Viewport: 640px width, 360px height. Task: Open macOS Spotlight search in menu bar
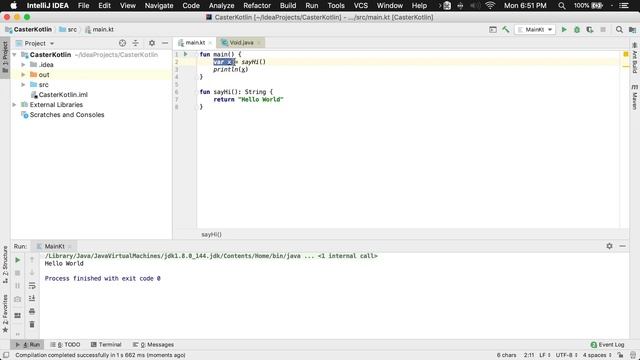pyautogui.click(x=562, y=6)
